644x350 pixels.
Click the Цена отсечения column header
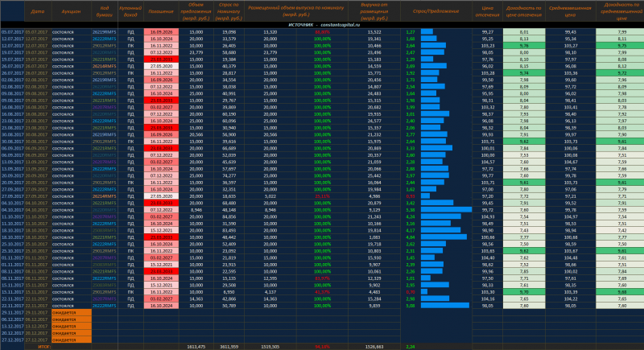pos(485,12)
